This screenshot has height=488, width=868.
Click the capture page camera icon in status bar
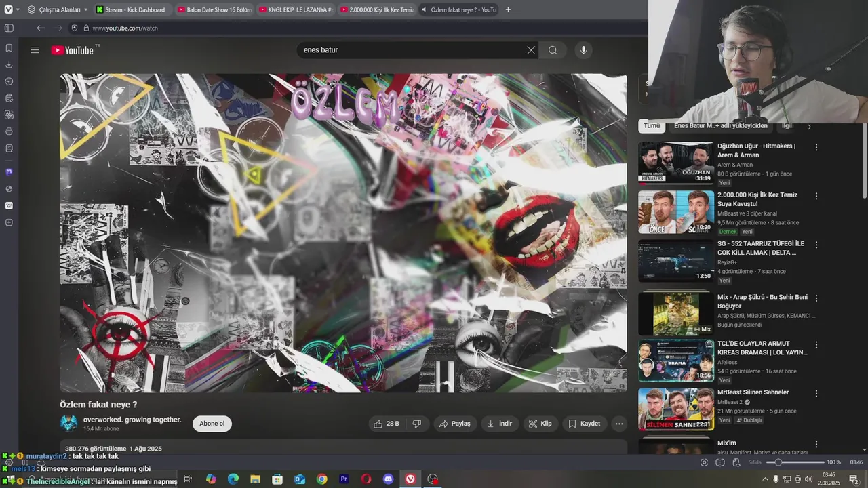pyautogui.click(x=704, y=462)
